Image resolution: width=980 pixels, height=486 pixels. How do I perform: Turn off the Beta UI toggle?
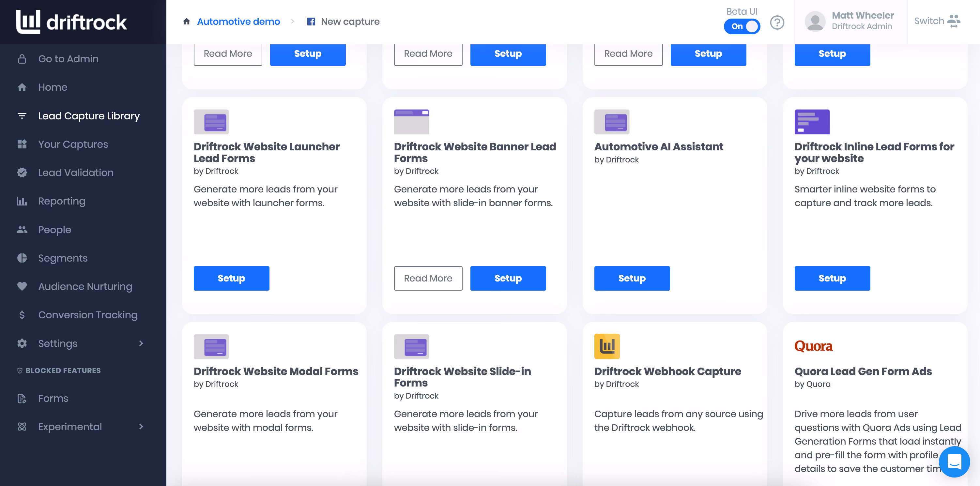(x=742, y=26)
